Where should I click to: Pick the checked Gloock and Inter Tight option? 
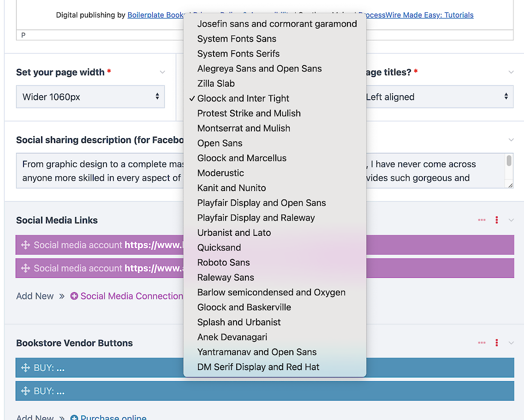click(x=243, y=98)
